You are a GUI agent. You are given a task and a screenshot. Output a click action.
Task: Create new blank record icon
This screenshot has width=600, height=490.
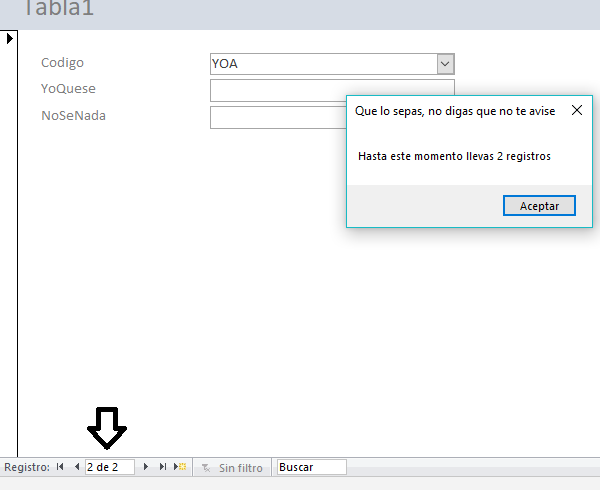(180, 467)
